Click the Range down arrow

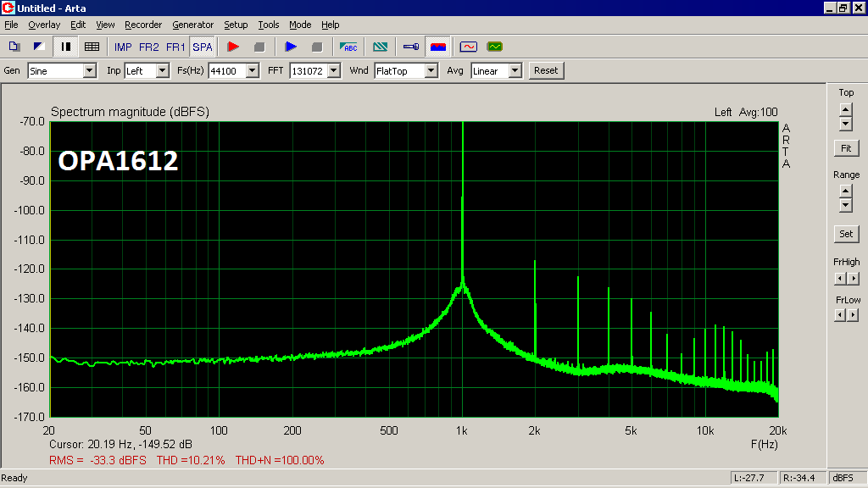click(845, 205)
